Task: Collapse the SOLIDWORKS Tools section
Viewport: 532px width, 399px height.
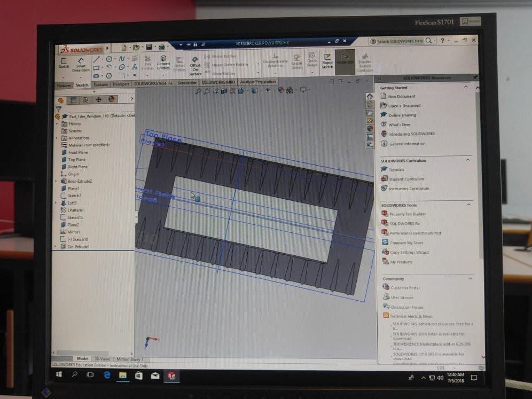Action: click(x=469, y=205)
